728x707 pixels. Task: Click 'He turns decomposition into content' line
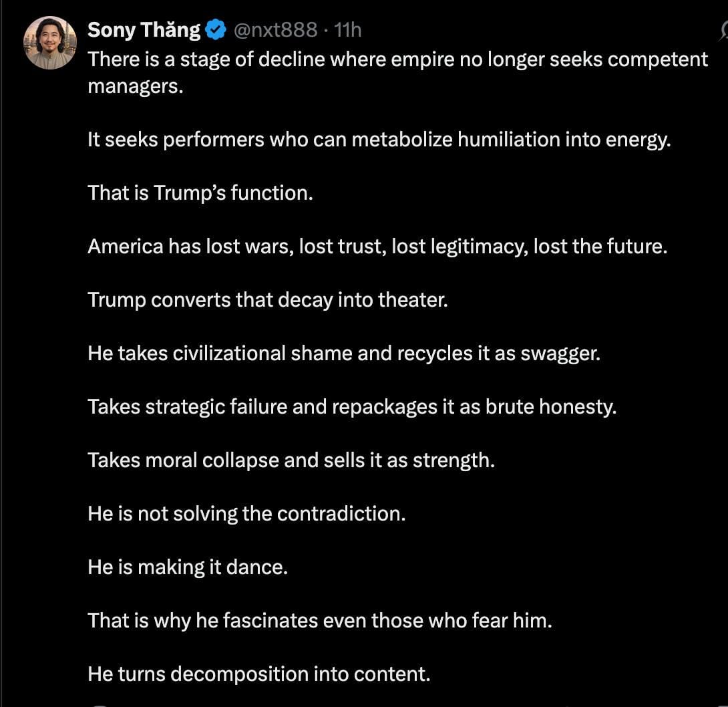tap(259, 674)
